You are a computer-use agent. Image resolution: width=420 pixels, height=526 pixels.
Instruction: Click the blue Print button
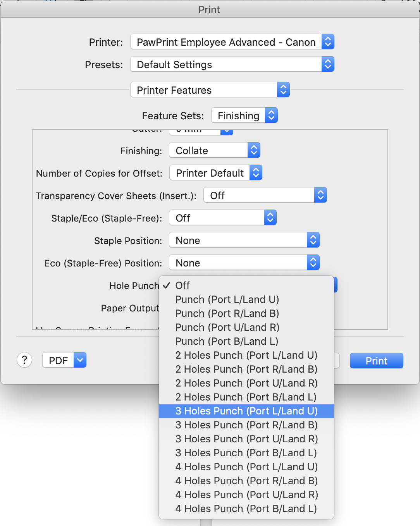click(376, 361)
